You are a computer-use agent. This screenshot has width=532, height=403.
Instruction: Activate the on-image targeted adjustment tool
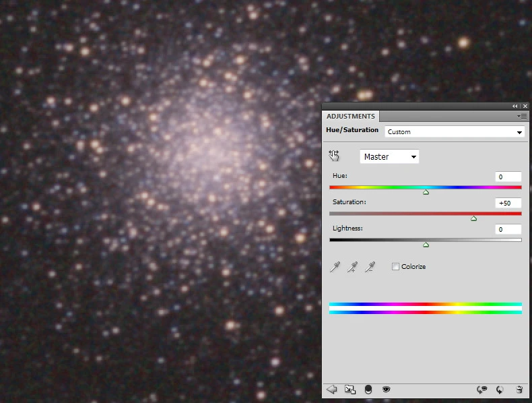coord(334,156)
